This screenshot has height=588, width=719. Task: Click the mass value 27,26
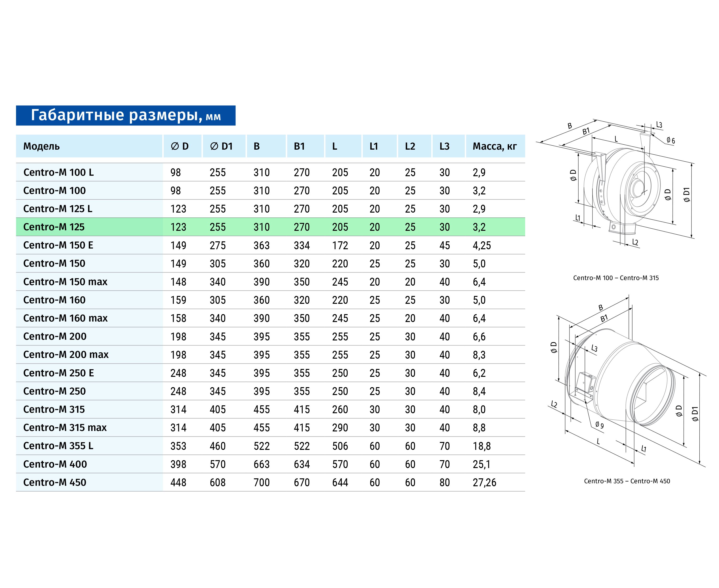484,482
